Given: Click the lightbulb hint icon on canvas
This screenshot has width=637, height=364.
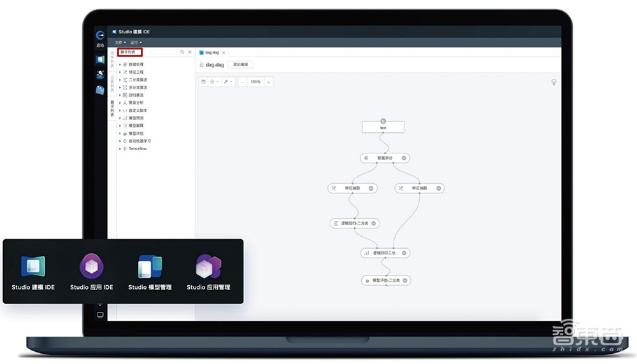Looking at the screenshot, I should click(554, 82).
